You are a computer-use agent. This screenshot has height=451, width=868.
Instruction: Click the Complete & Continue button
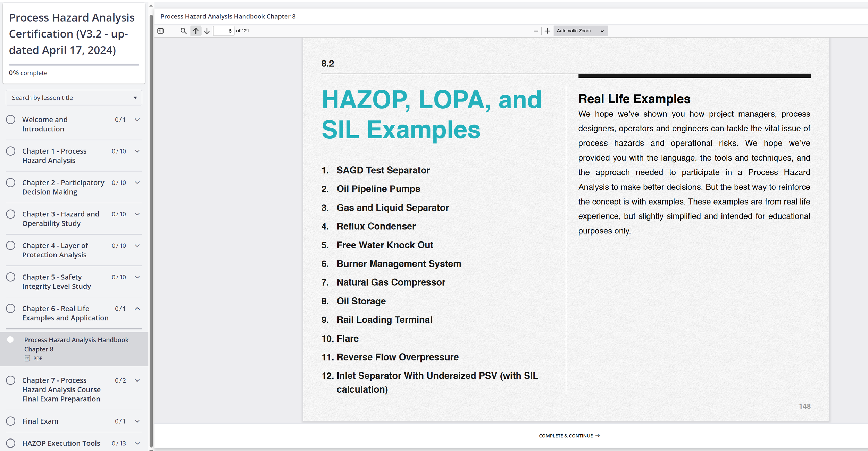[x=566, y=436]
